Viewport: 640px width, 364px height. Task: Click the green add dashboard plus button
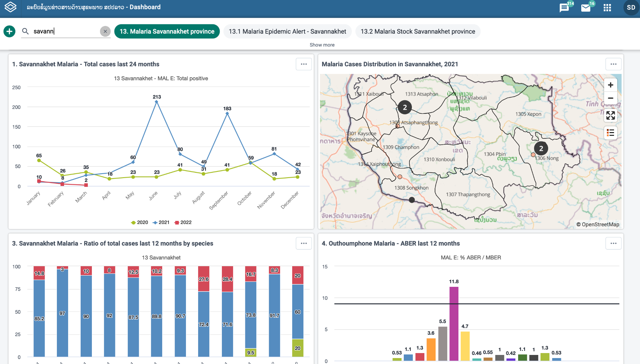coord(9,31)
